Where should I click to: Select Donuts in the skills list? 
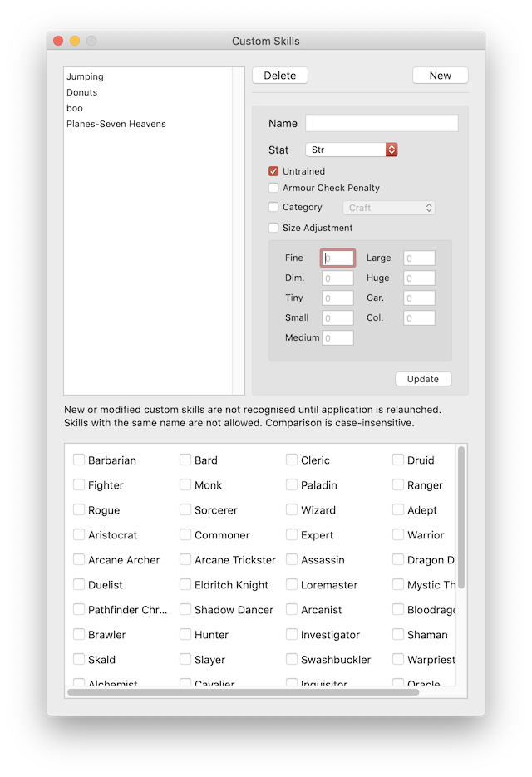(148, 92)
